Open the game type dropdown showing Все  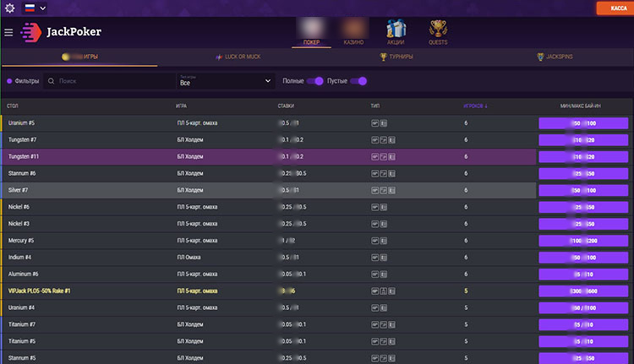pyautogui.click(x=226, y=81)
